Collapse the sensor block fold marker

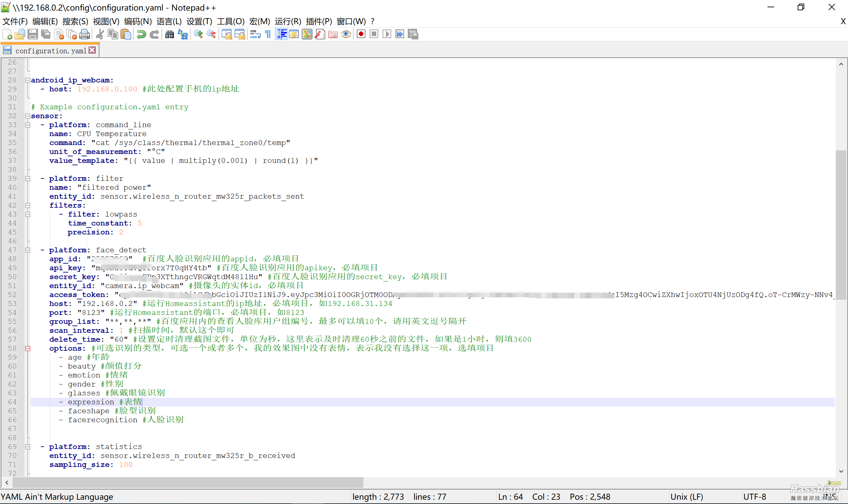27,116
